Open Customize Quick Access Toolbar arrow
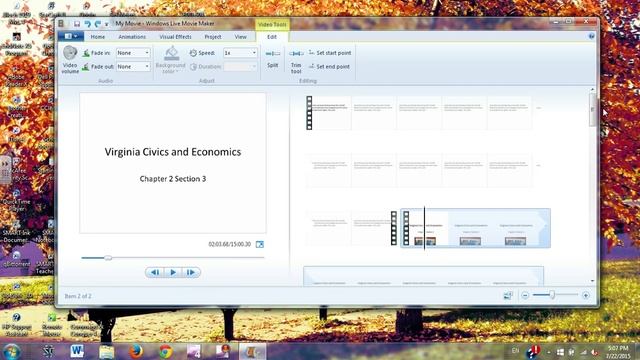Image resolution: width=640 pixels, height=360 pixels. pyautogui.click(x=107, y=24)
